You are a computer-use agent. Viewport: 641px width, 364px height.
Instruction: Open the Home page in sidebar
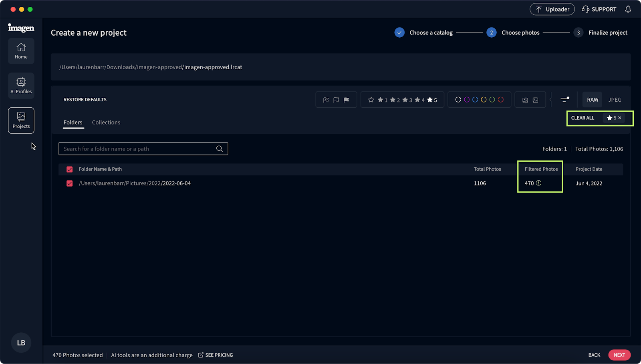coord(21,51)
